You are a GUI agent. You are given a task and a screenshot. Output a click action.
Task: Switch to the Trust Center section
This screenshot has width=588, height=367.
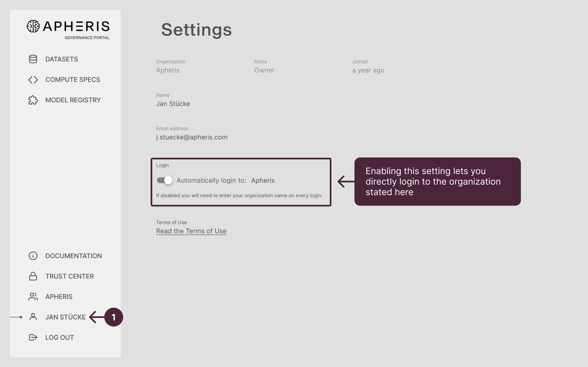69,276
